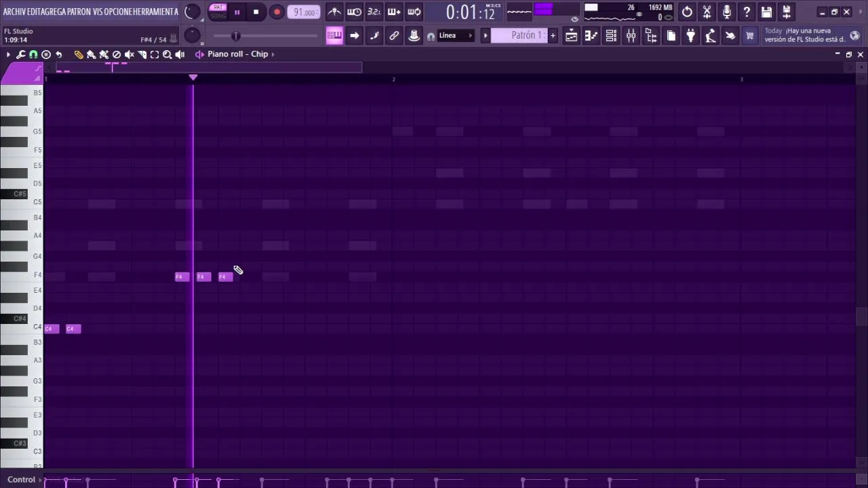Open the Patrón 1 pattern selector

click(x=519, y=36)
